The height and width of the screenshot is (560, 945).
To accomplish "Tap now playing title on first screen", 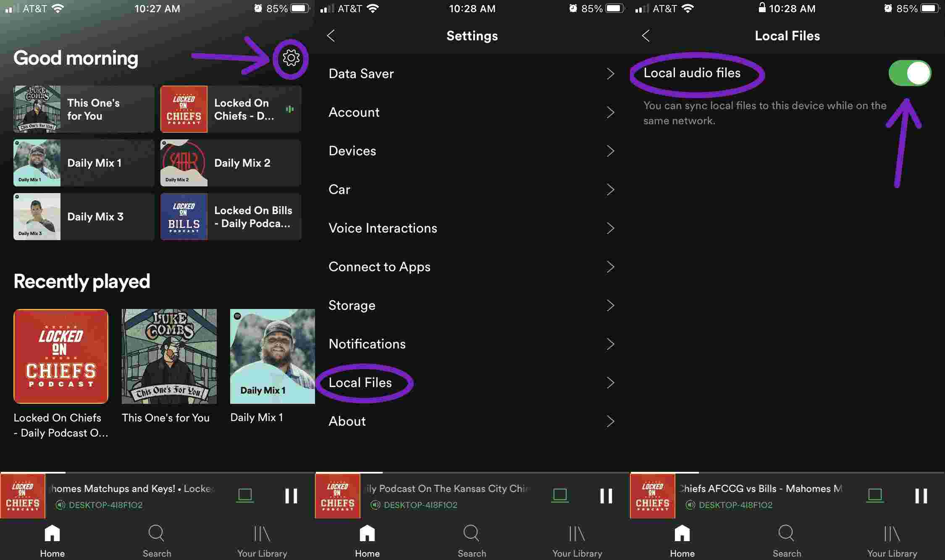I will point(133,489).
